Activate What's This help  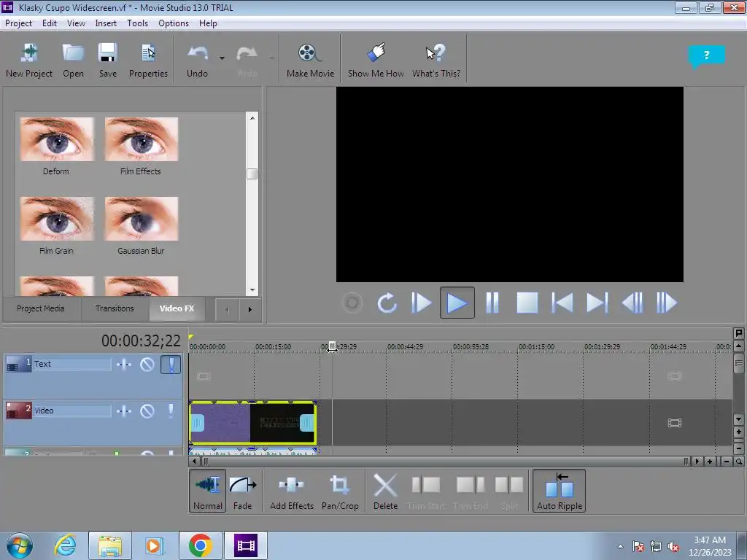pos(436,61)
